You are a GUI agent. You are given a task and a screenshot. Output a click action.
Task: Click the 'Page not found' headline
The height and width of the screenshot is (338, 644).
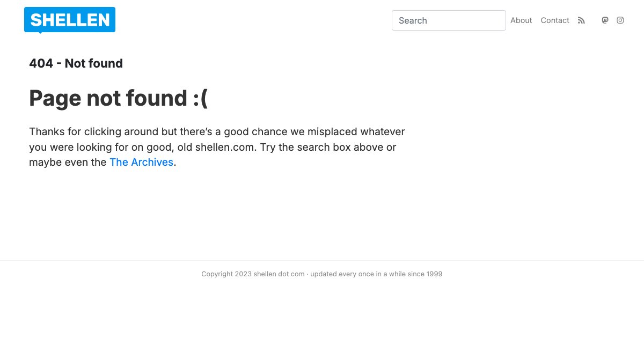(107, 98)
